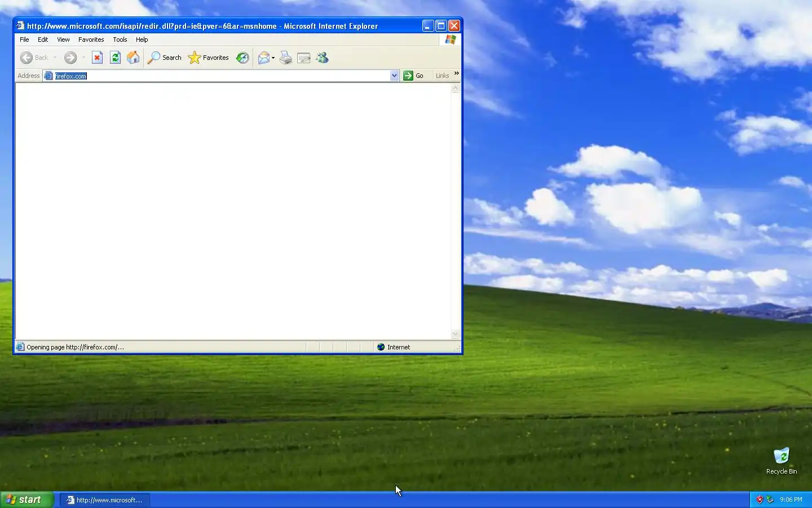Expand the address bar dropdown list
The width and height of the screenshot is (812, 508).
pos(394,76)
